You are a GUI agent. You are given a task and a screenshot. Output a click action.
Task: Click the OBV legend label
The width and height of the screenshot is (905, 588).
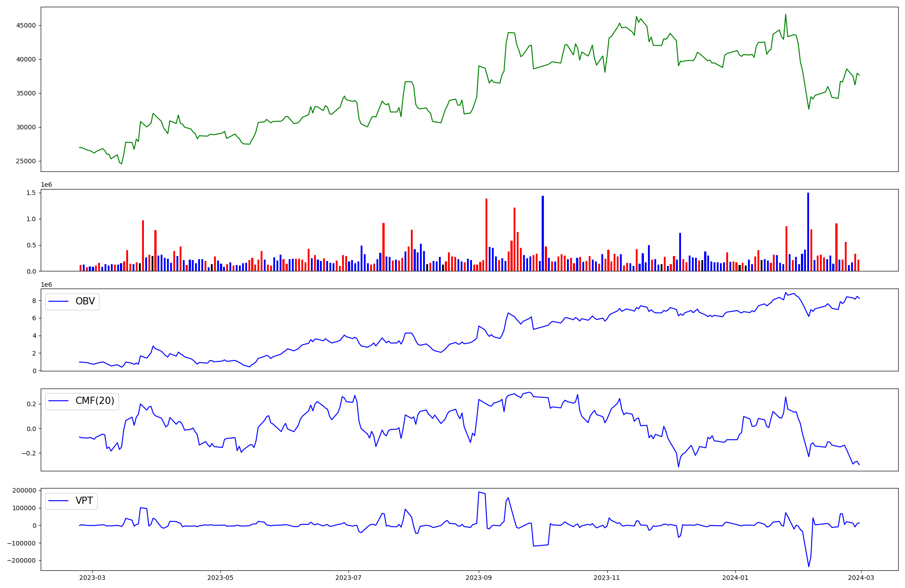point(85,301)
